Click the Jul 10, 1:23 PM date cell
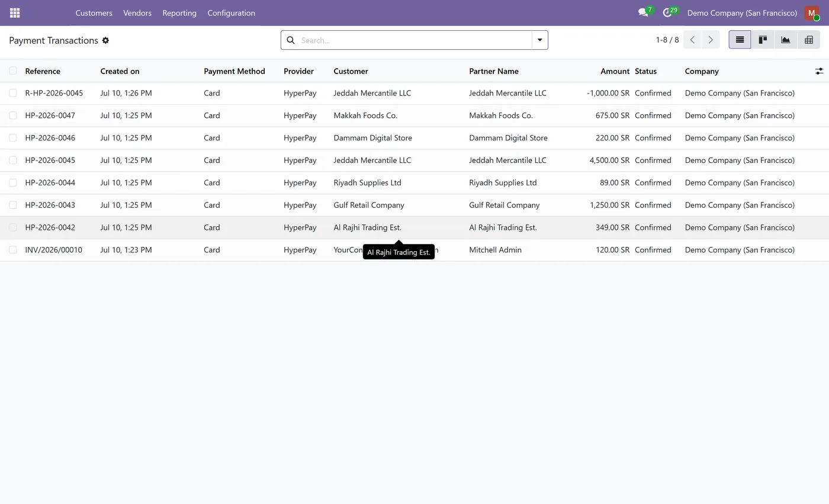The height and width of the screenshot is (504, 829). (126, 250)
